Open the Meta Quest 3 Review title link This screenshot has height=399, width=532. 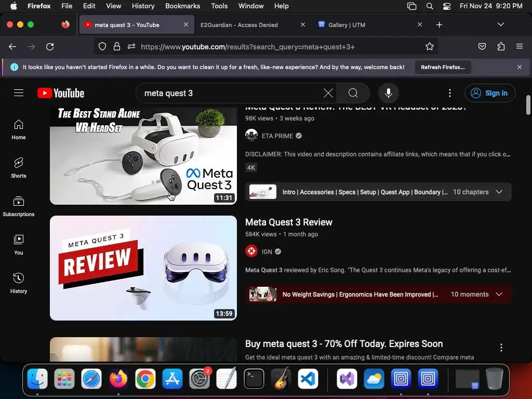289,222
